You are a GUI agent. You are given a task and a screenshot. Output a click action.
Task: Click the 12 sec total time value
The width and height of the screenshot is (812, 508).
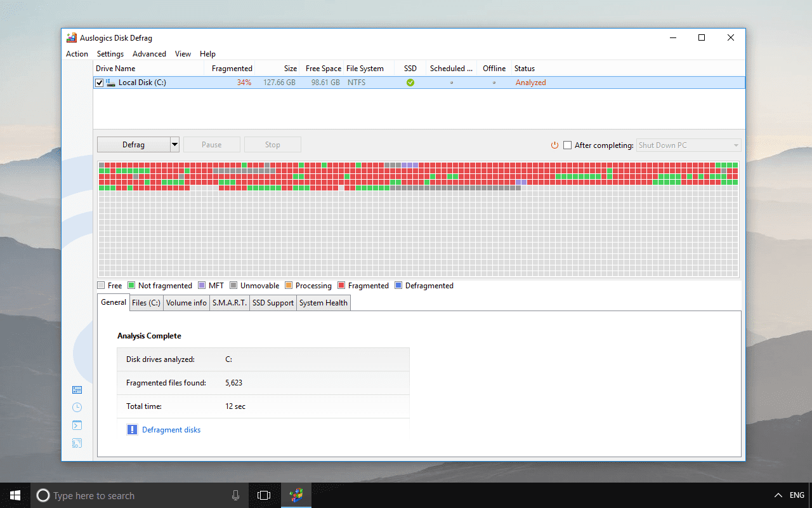coord(235,406)
